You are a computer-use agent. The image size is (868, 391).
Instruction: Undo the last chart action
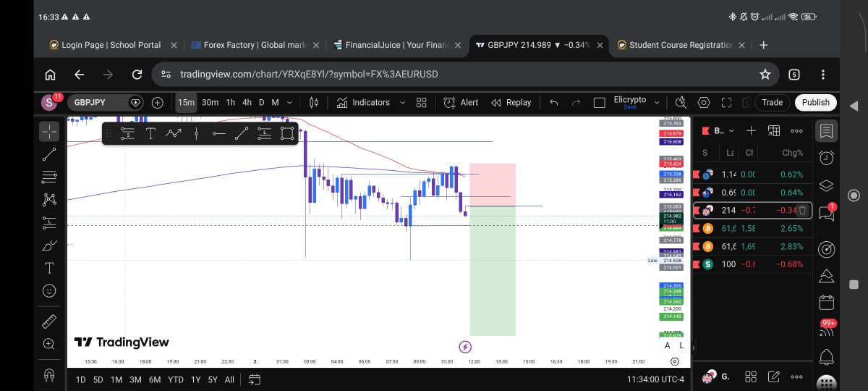tap(554, 103)
